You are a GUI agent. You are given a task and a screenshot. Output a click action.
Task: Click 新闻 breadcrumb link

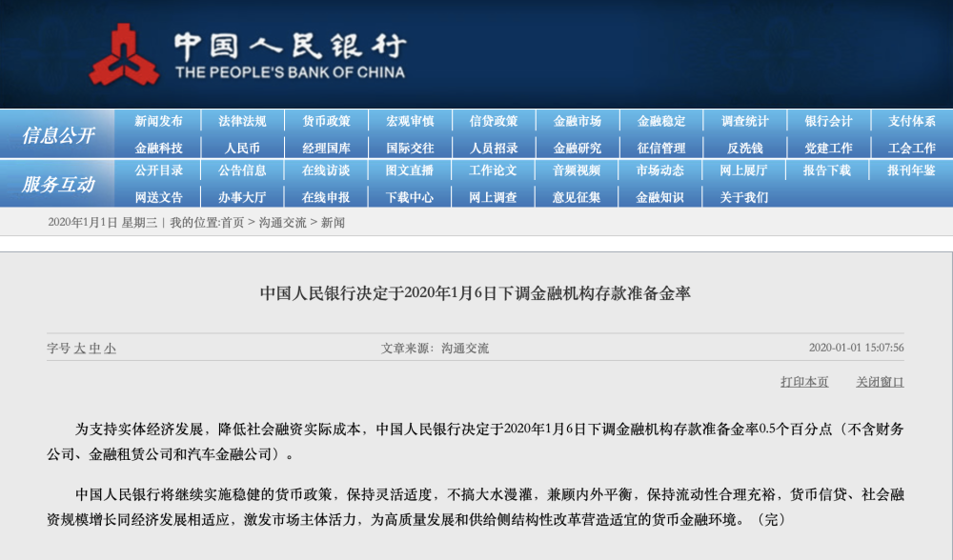point(333,223)
